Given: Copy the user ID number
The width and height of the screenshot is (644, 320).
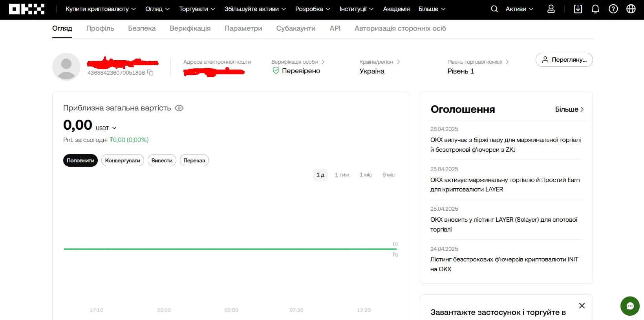Looking at the screenshot, I should (150, 73).
